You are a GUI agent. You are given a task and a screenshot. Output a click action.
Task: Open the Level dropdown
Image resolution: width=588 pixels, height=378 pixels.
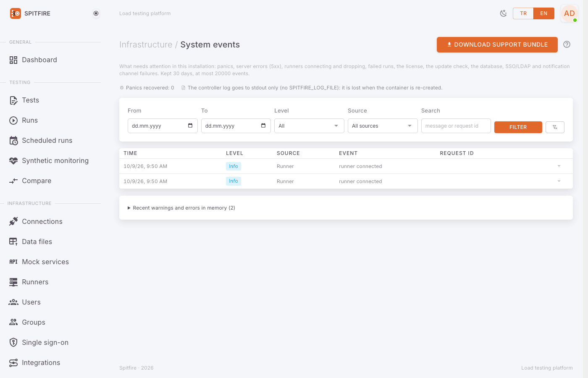[x=309, y=126]
